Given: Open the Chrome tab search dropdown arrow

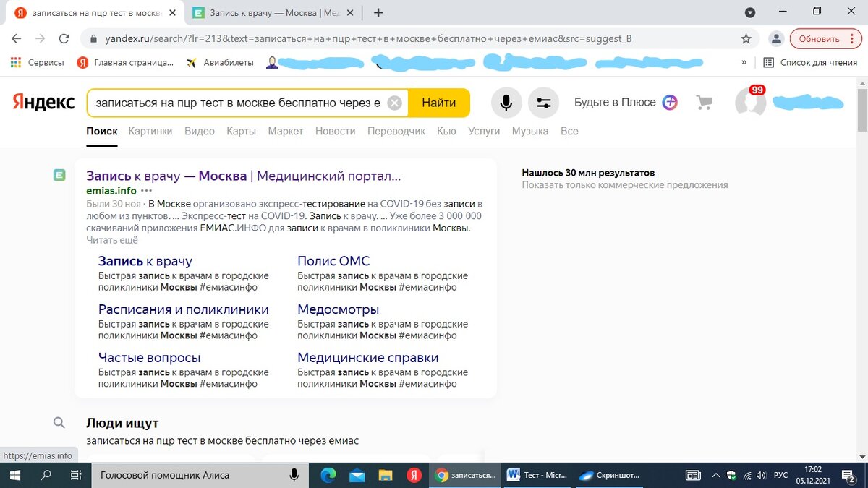Looking at the screenshot, I should (750, 12).
